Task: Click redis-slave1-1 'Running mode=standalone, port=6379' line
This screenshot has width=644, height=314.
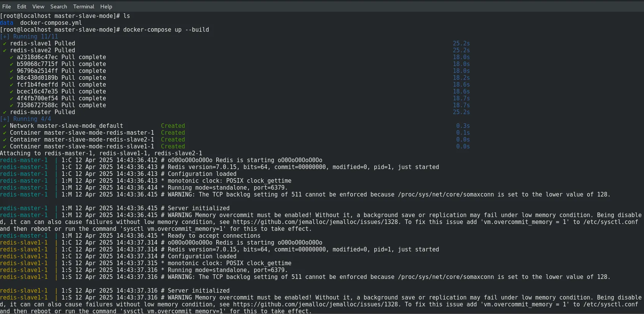Action: pos(144,270)
